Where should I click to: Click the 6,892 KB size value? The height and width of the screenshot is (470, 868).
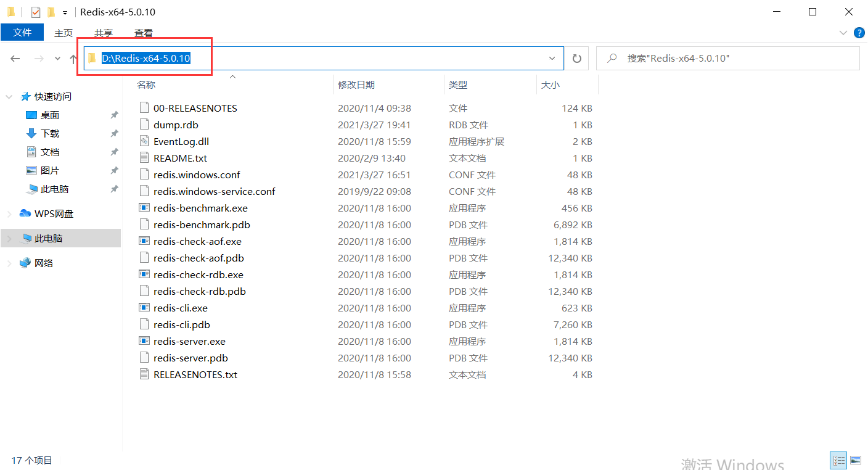[573, 225]
